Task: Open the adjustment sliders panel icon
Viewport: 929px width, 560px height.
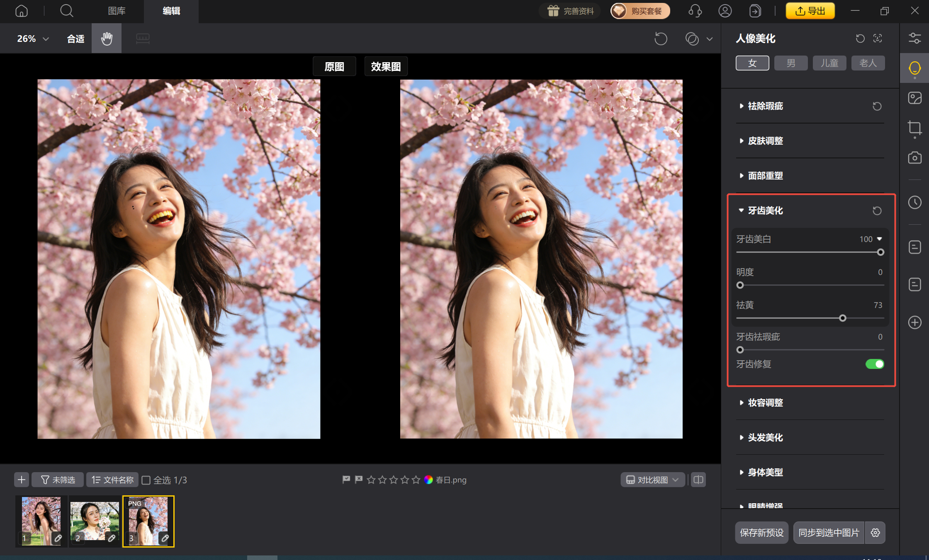Action: point(914,39)
